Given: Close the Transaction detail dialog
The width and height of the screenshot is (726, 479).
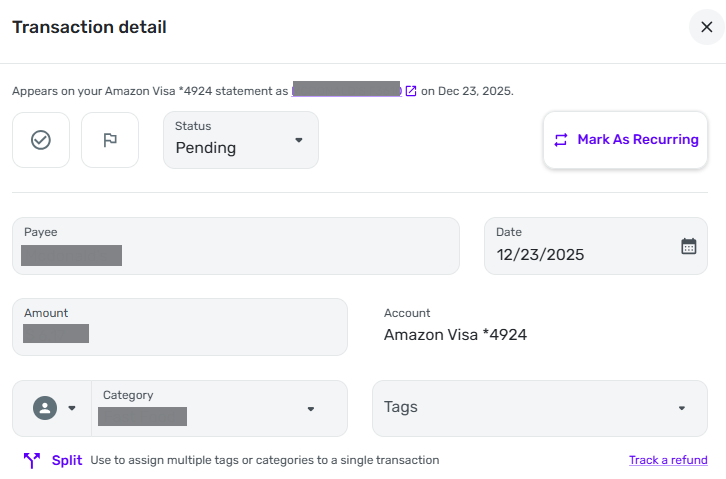Looking at the screenshot, I should (x=706, y=27).
